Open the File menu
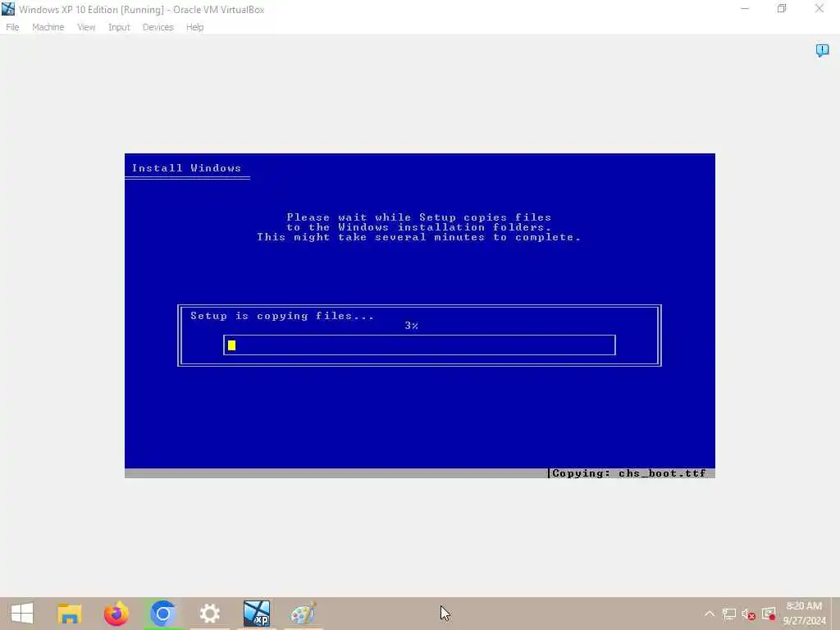 coord(12,27)
